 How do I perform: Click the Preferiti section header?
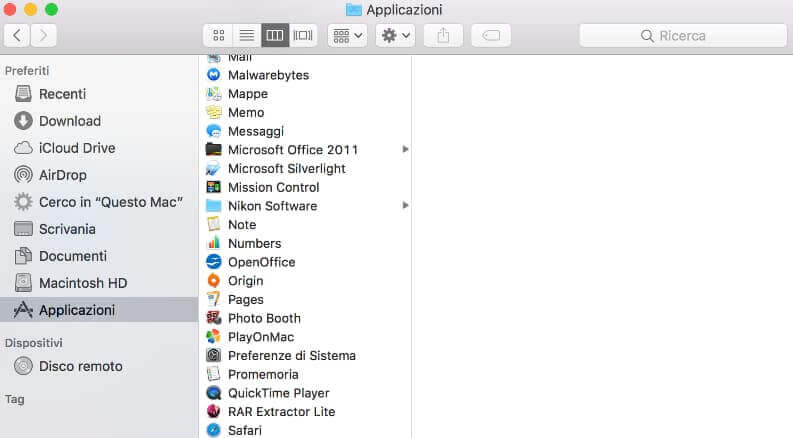coord(27,71)
